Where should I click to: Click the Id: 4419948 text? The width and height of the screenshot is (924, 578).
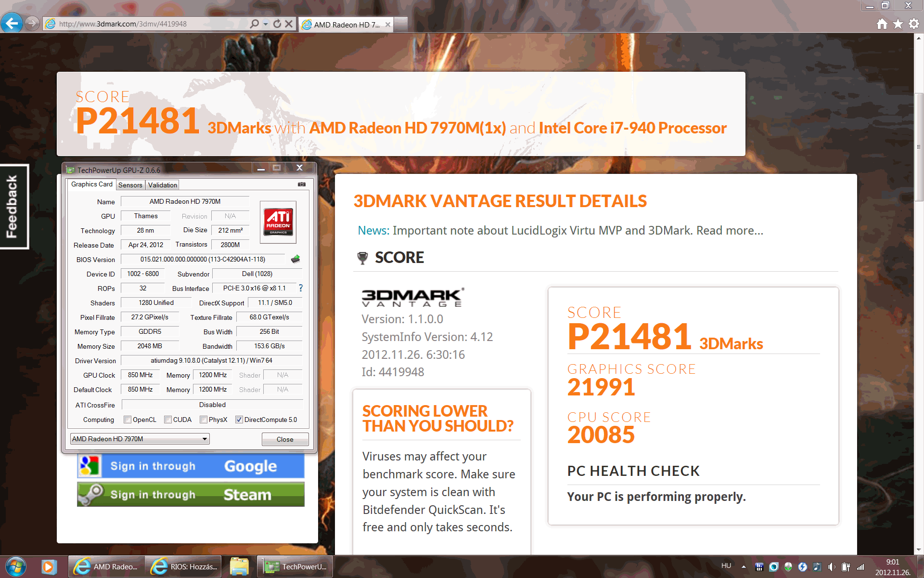pyautogui.click(x=393, y=372)
